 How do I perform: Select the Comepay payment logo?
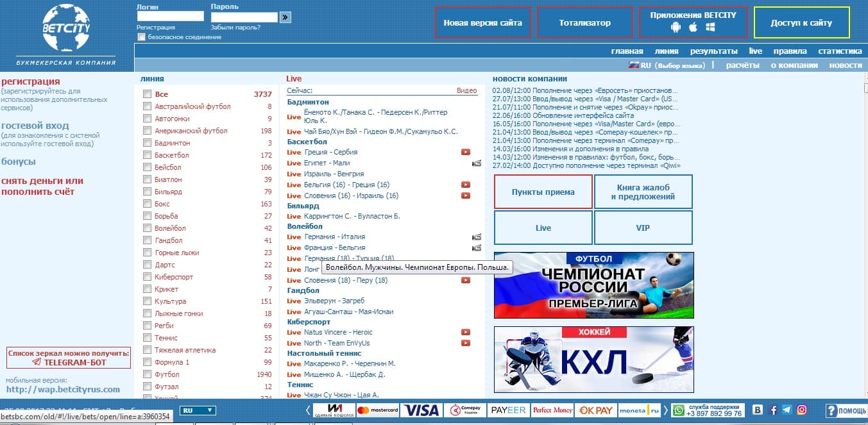(x=464, y=410)
